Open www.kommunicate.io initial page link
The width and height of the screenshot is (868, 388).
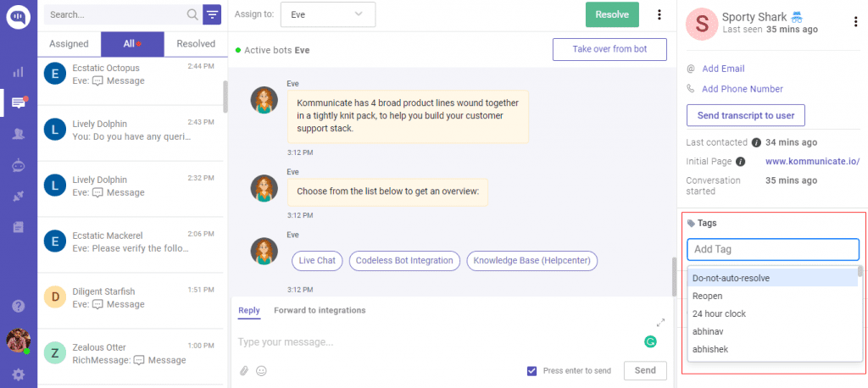point(812,162)
